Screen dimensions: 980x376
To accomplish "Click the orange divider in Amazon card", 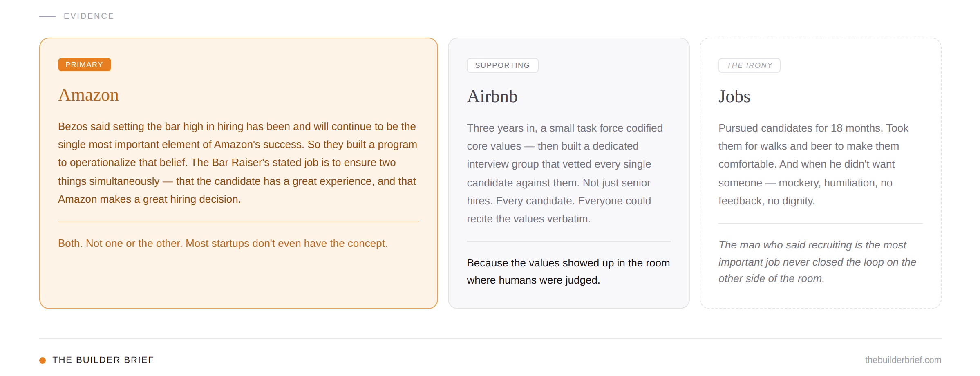I will (238, 222).
